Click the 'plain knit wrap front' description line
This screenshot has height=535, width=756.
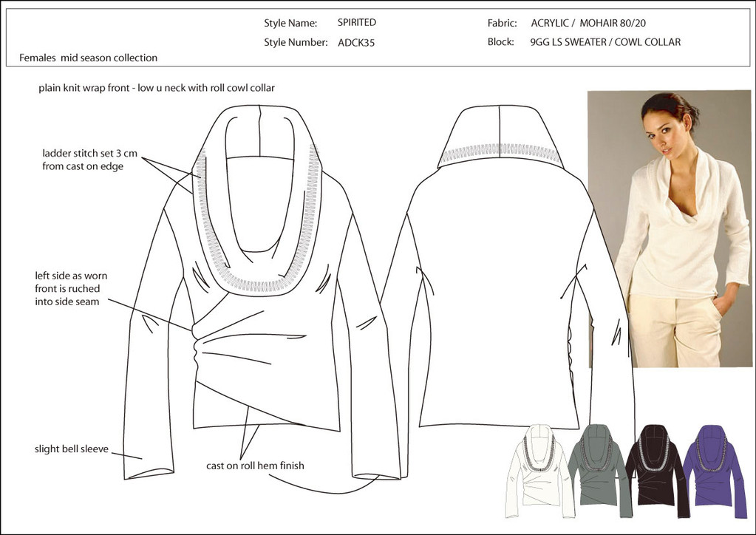click(157, 88)
